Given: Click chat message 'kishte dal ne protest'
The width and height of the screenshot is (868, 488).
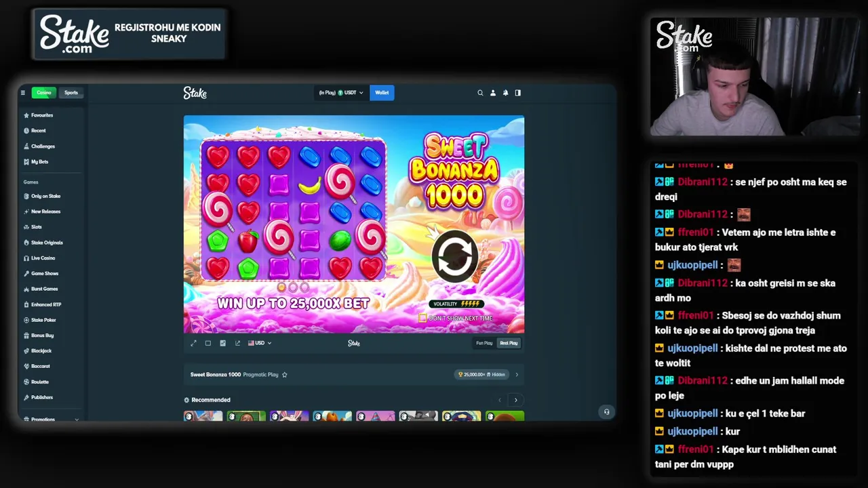Looking at the screenshot, I should 751,355.
